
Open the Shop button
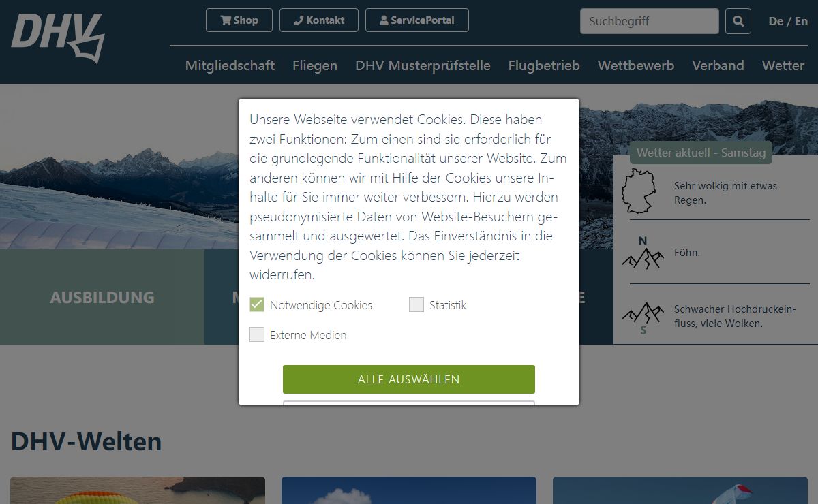pyautogui.click(x=239, y=20)
